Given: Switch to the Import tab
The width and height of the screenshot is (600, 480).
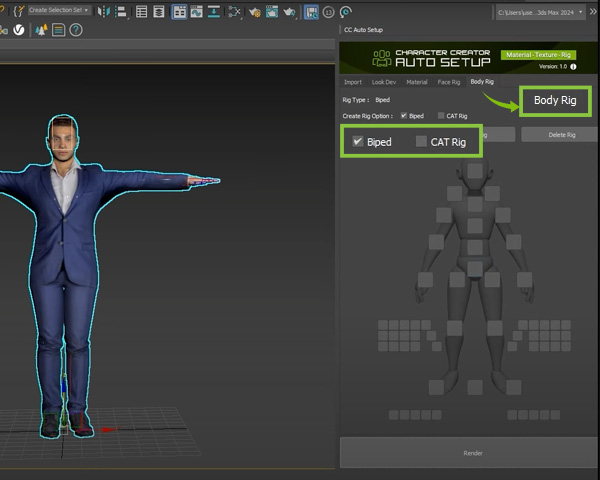Looking at the screenshot, I should click(x=352, y=82).
